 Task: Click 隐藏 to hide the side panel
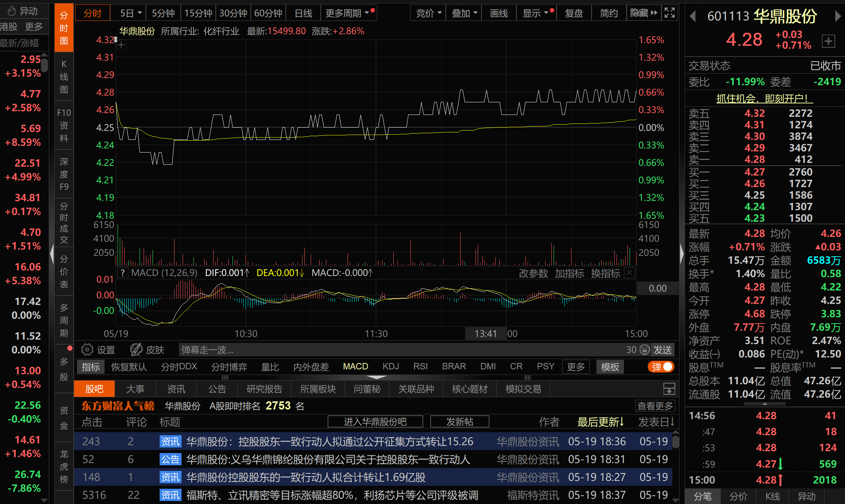click(x=644, y=13)
